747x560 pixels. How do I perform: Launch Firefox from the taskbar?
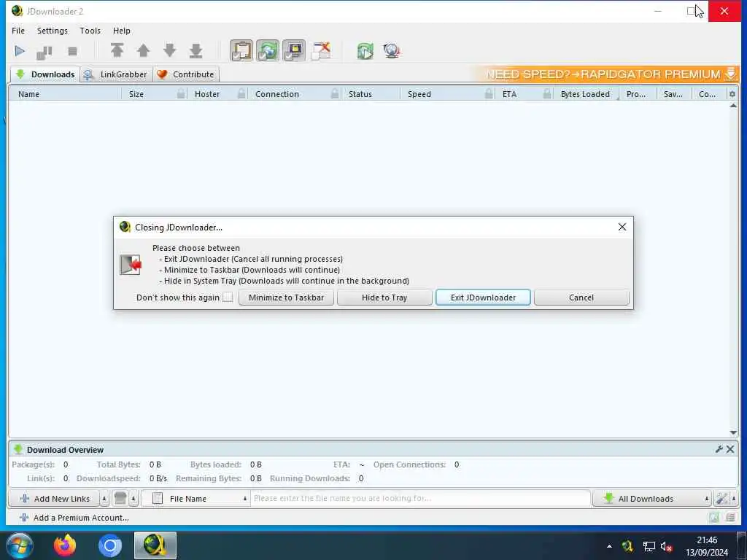pos(65,545)
